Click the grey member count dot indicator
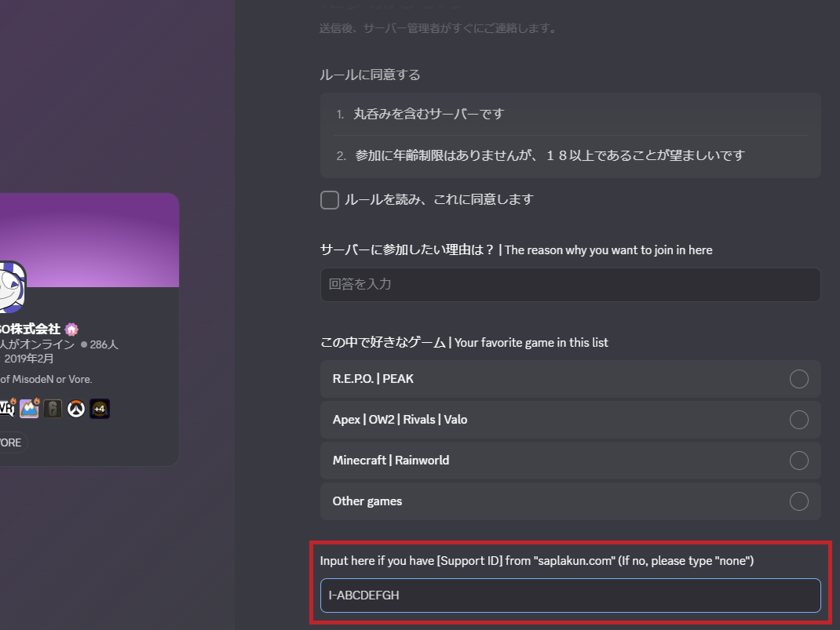The image size is (840, 630). (x=84, y=344)
